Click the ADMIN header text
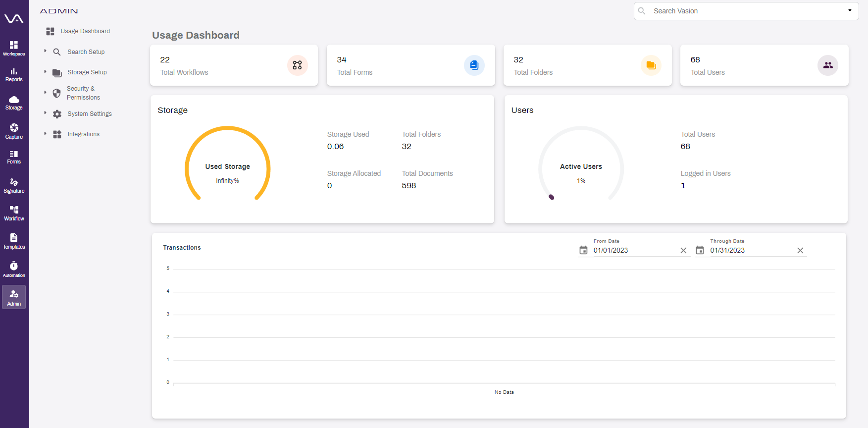This screenshot has width=868, height=428. tap(59, 11)
